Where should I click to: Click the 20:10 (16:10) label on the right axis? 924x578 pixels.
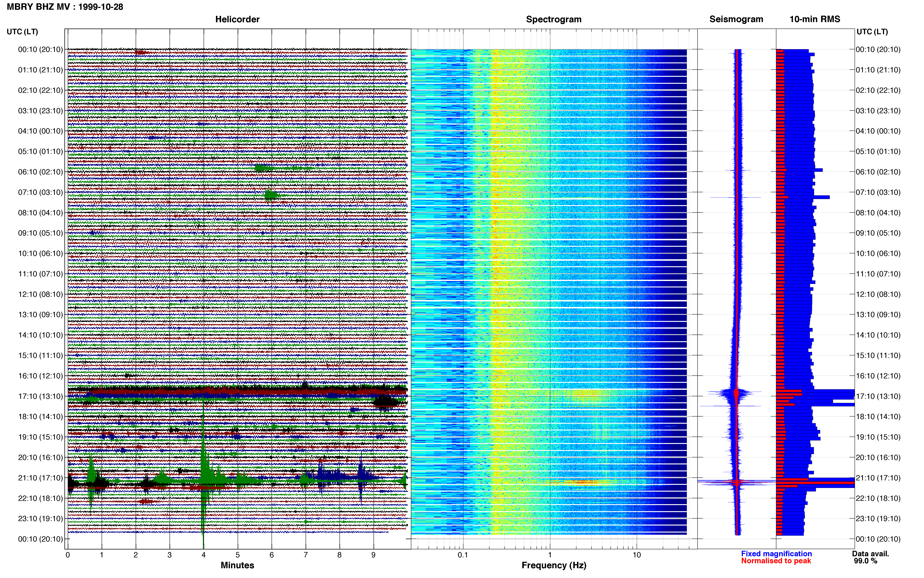pyautogui.click(x=878, y=458)
